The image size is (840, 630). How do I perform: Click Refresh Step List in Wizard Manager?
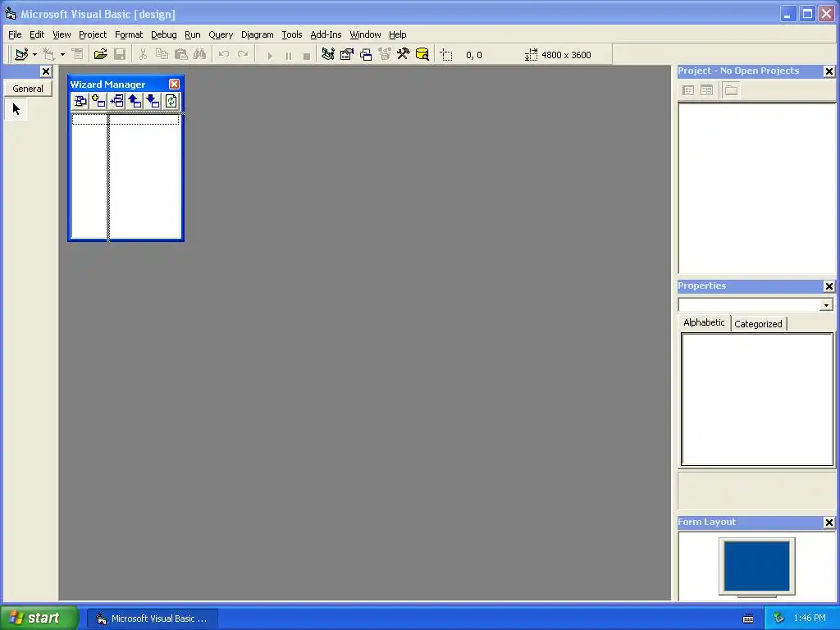[171, 101]
